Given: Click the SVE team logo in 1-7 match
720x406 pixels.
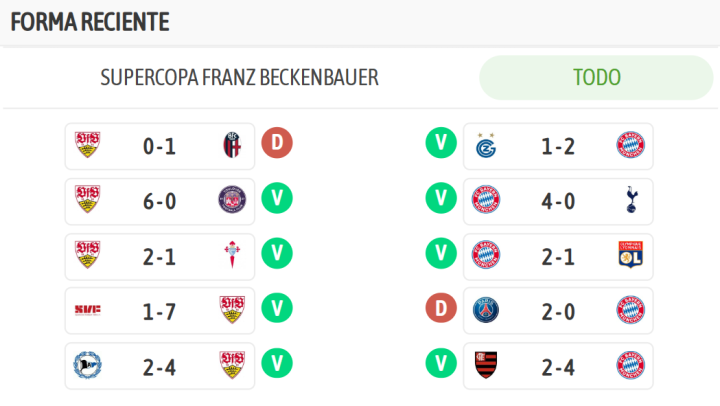Looking at the screenshot, I should point(88,310).
